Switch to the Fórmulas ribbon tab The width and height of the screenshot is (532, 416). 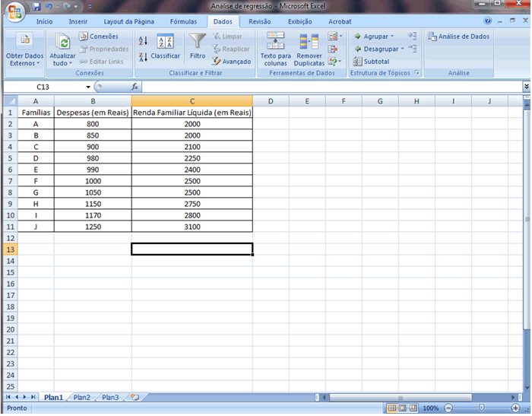[183, 22]
